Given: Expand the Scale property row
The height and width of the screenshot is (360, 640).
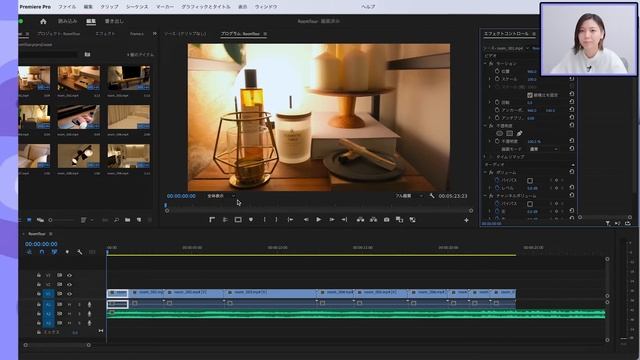Looking at the screenshot, I should [x=490, y=79].
